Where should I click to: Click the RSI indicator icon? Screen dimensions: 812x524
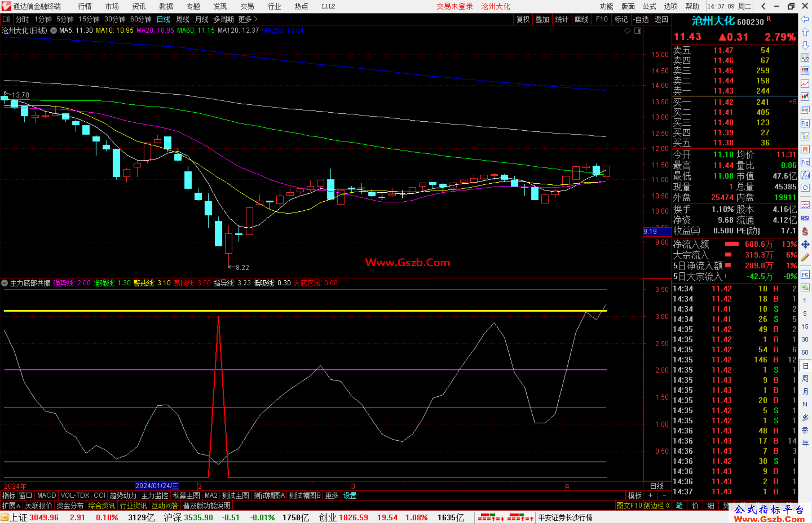pos(805,218)
